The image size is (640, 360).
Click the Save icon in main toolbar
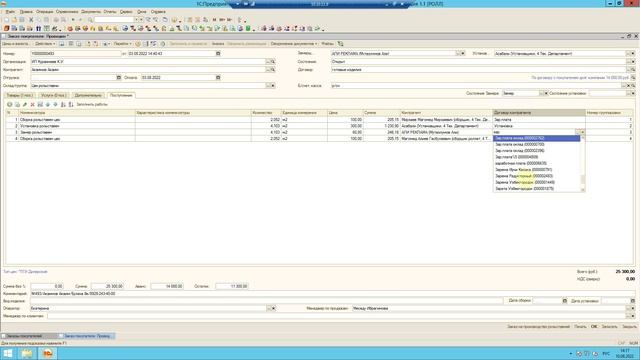coord(22,20)
